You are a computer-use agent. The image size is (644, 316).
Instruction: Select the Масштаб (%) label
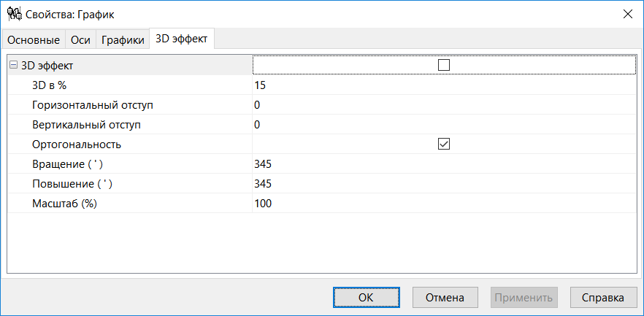[64, 204]
